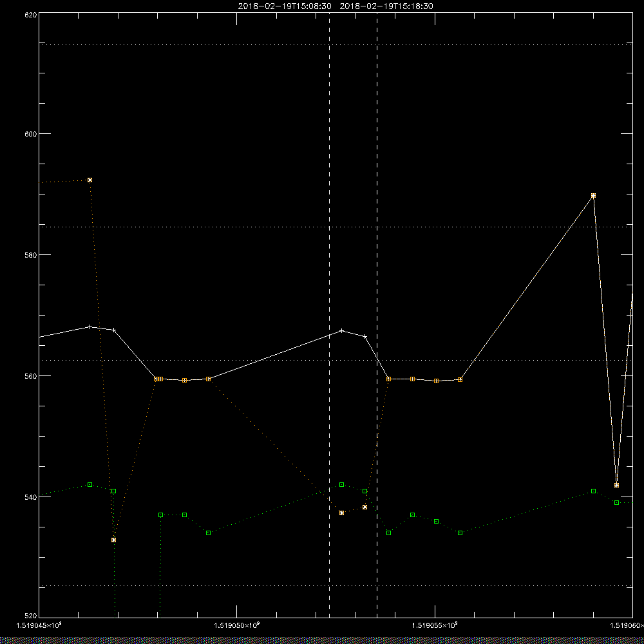Click the y-axis label 520
The image size is (644, 644).
point(32,616)
